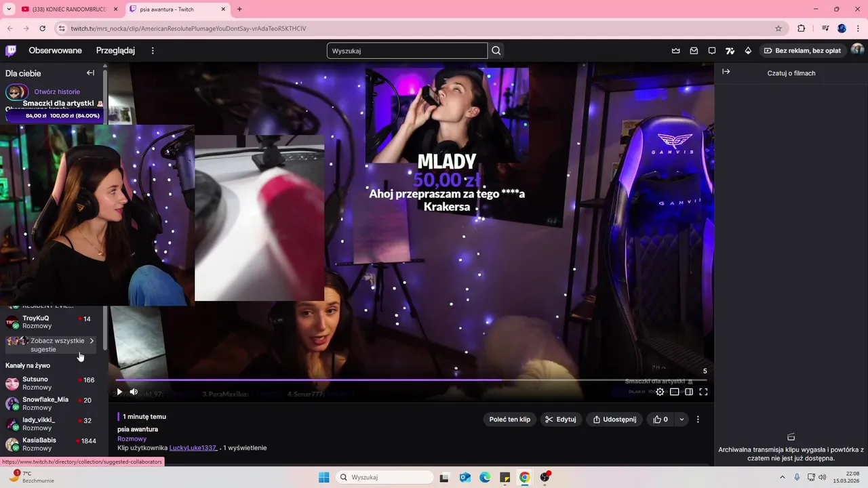Enter fullscreen mode
This screenshot has height=488, width=868.
703,392
